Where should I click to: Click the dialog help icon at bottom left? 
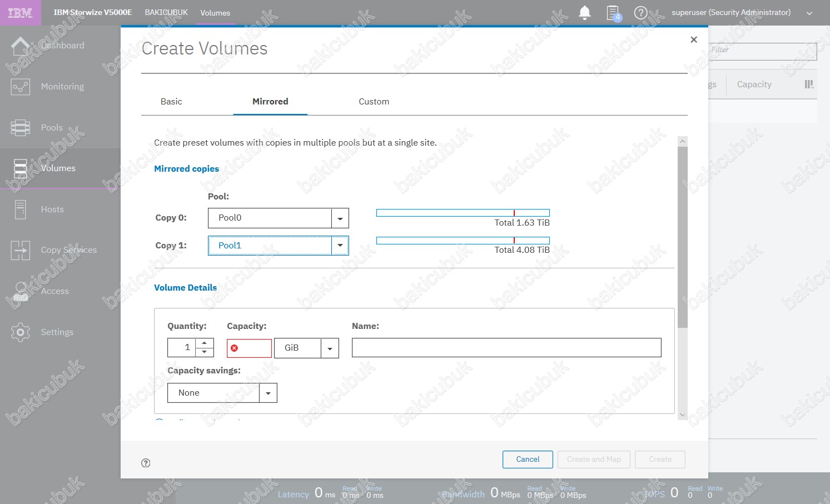point(146,463)
